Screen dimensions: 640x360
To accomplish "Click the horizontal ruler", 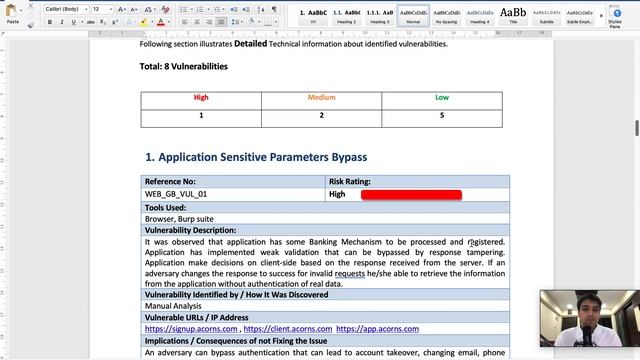I will 320,33.
